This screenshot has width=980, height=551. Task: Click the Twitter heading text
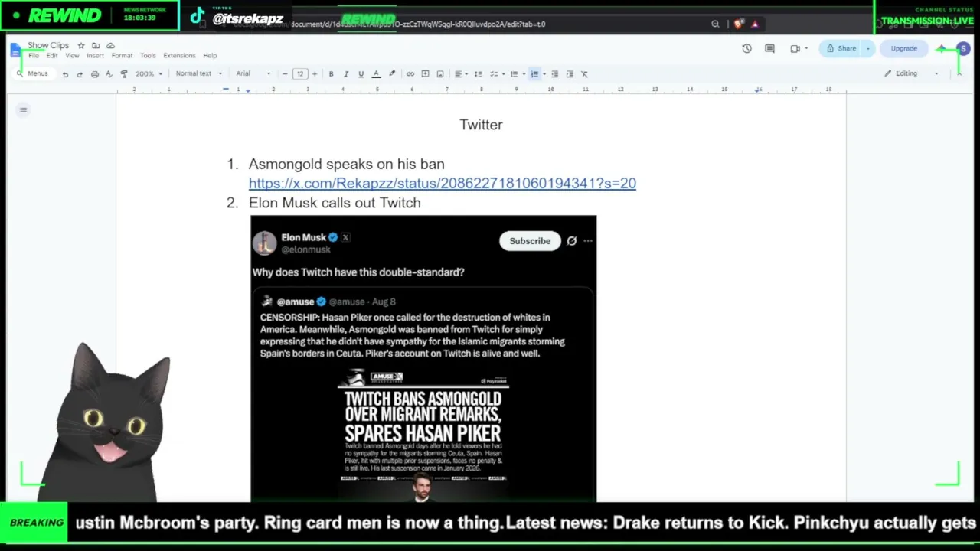point(481,125)
